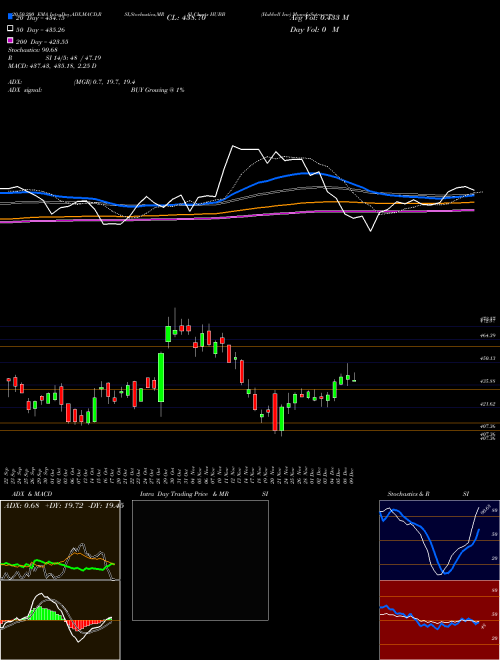Click the 'Intra Day Trading Price & MR' title

(x=184, y=494)
